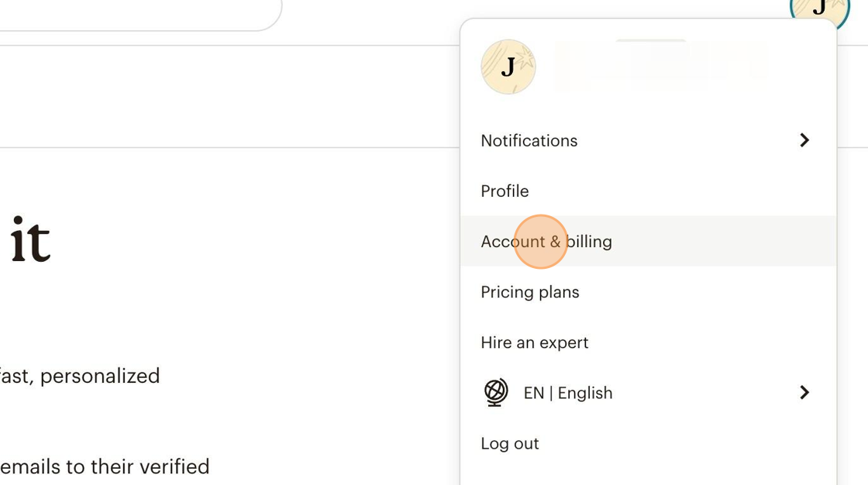
Task: Click the globe language icon
Action: pos(496,393)
